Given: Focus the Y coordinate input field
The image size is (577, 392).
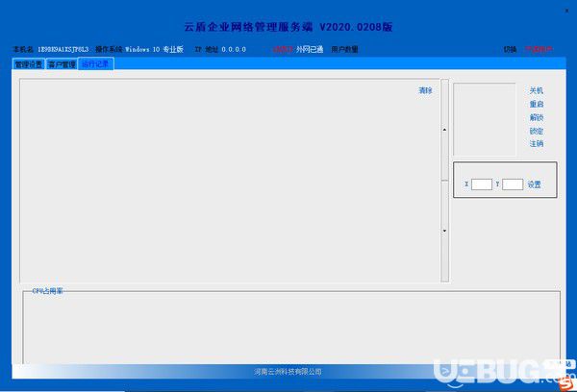Looking at the screenshot, I should [x=513, y=184].
